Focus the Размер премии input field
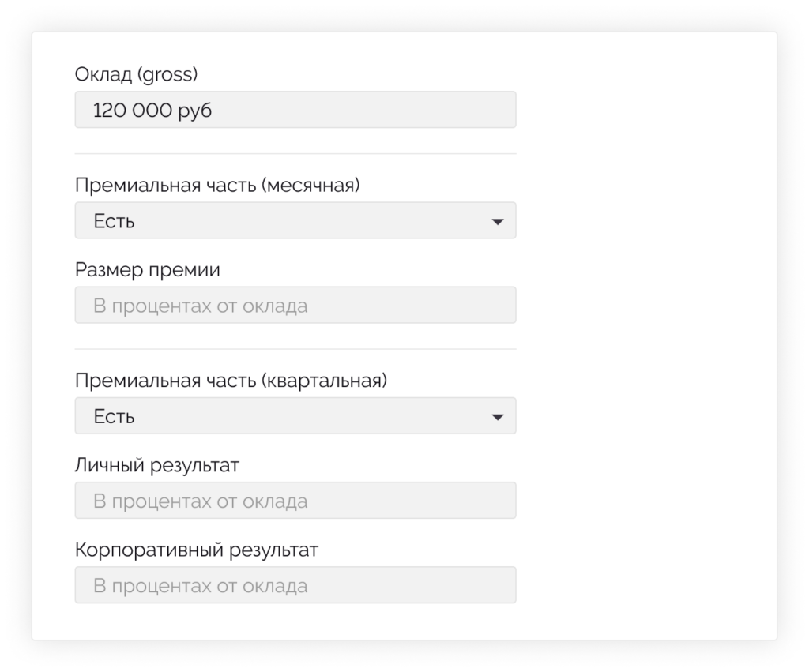This screenshot has height=672, width=809. click(295, 306)
